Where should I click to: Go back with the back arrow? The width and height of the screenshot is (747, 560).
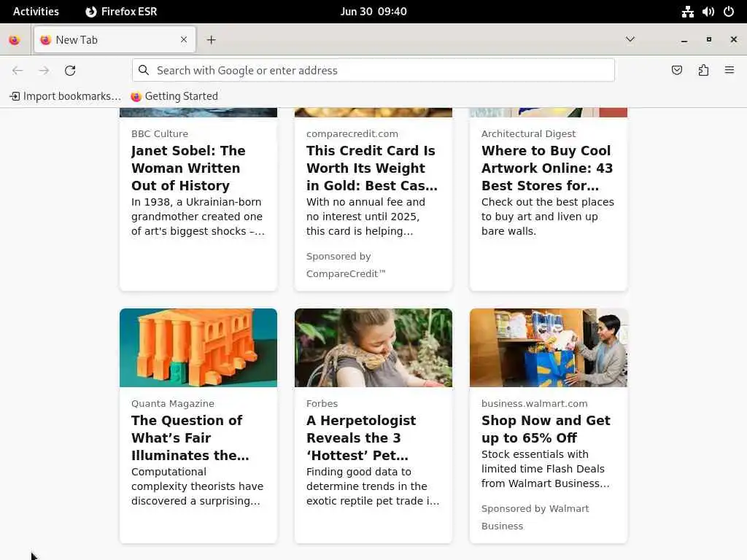[18, 71]
